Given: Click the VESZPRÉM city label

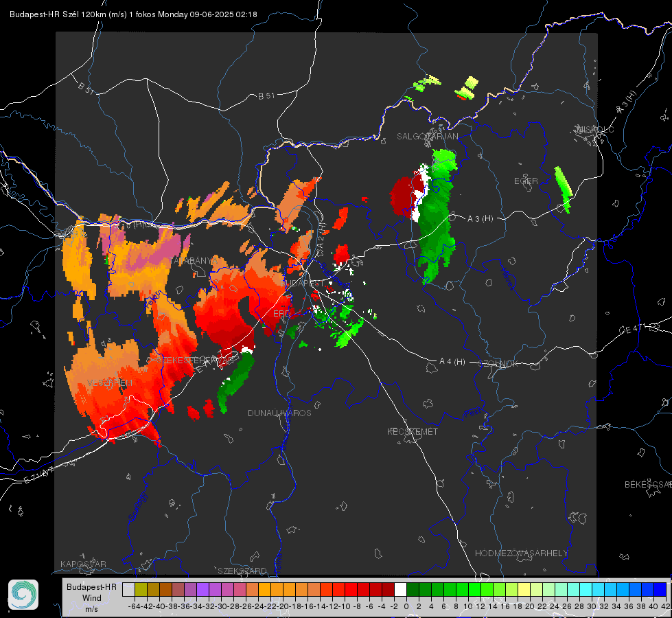Looking at the screenshot, I should click(x=110, y=382).
